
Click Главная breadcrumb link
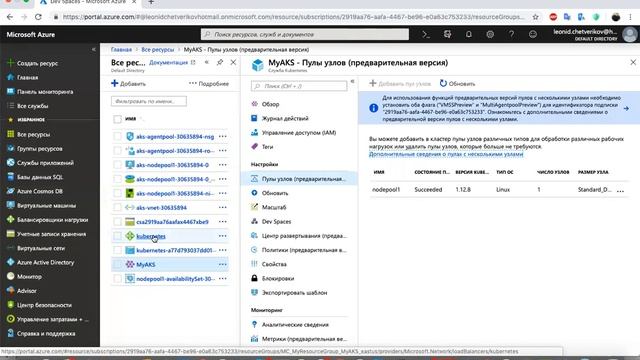[x=121, y=49]
